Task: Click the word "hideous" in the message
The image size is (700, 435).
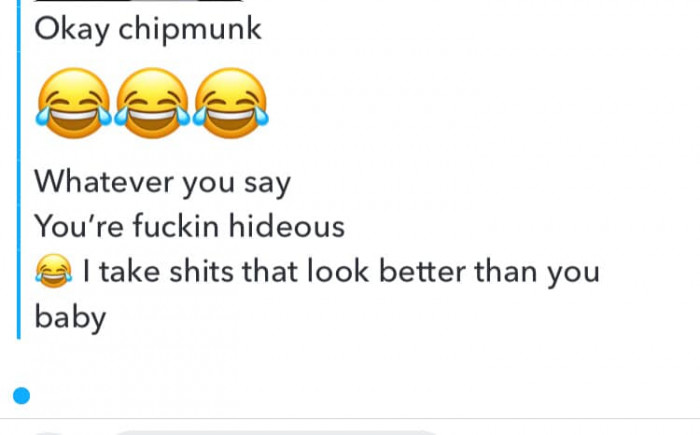Action: click(x=287, y=226)
